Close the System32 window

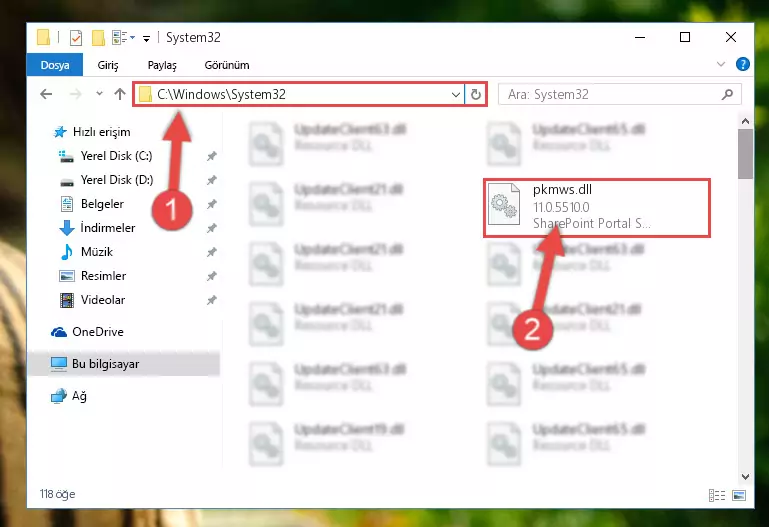coord(730,37)
